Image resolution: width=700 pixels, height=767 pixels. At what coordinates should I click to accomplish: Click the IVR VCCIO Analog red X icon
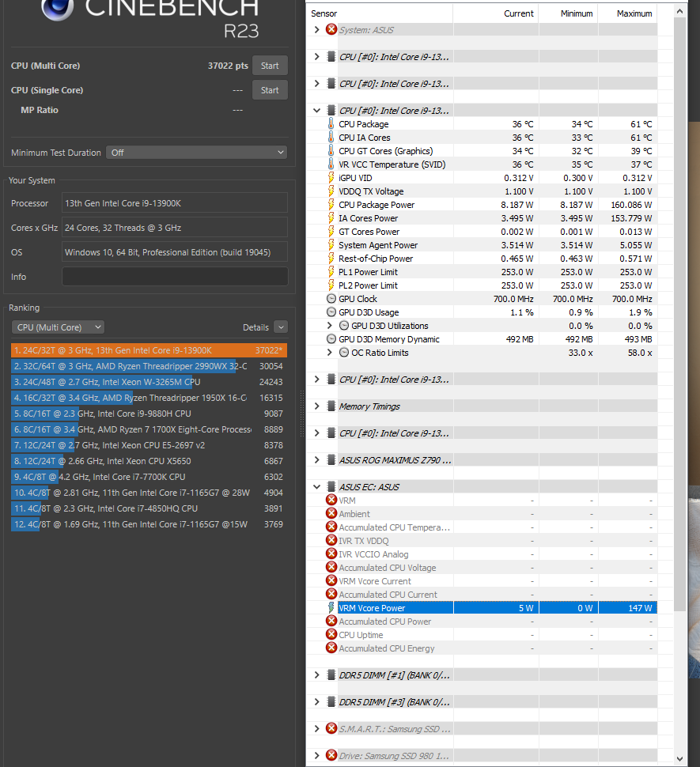point(331,554)
